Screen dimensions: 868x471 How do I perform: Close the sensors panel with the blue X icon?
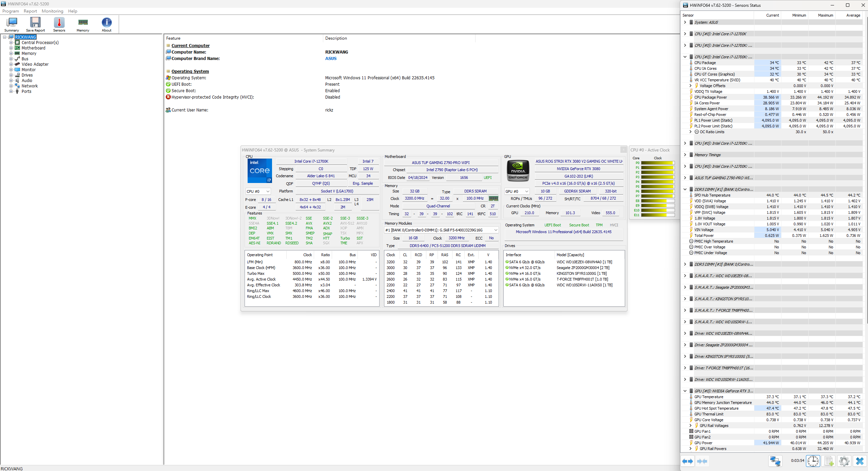point(860,461)
